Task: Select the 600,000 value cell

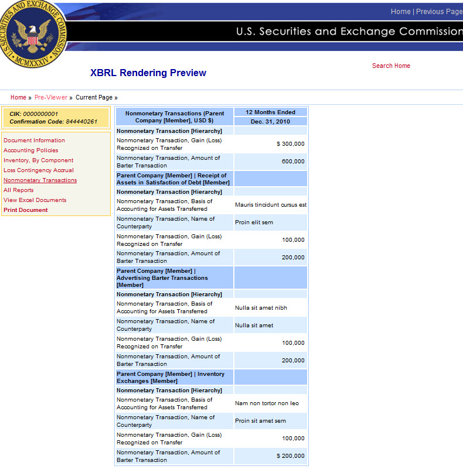Action: pyautogui.click(x=271, y=162)
